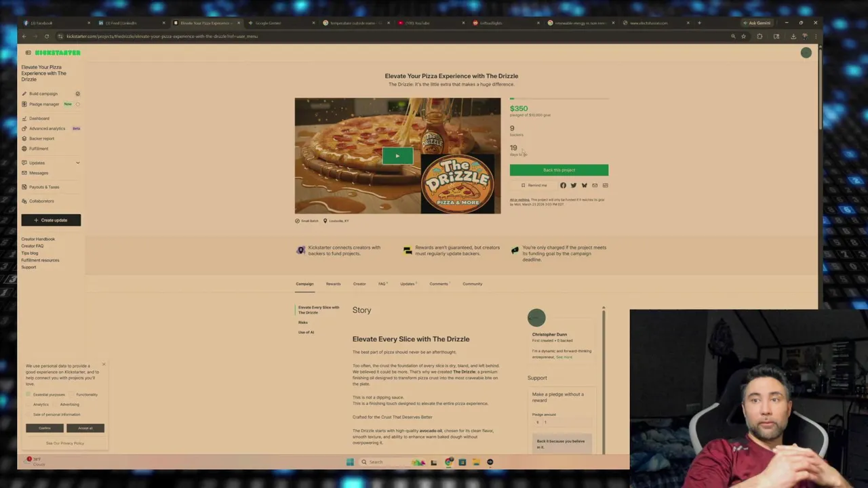
Task: Bookmark the page with the star icon
Action: tap(743, 36)
